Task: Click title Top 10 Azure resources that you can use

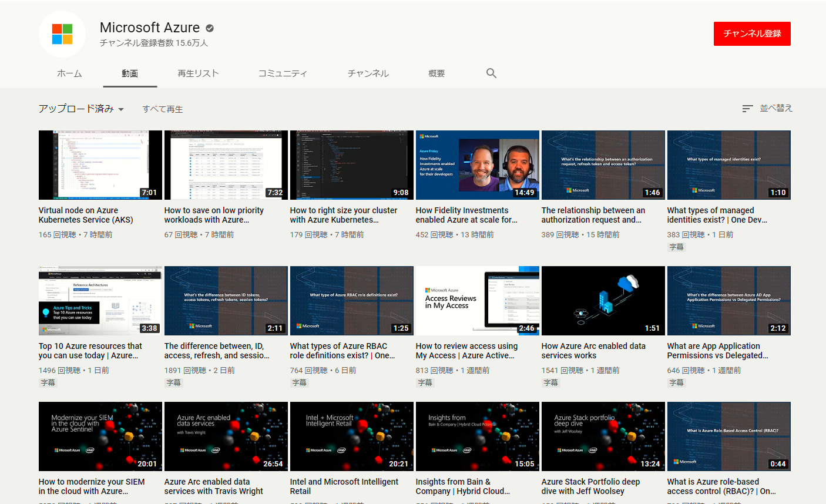Action: click(90, 351)
